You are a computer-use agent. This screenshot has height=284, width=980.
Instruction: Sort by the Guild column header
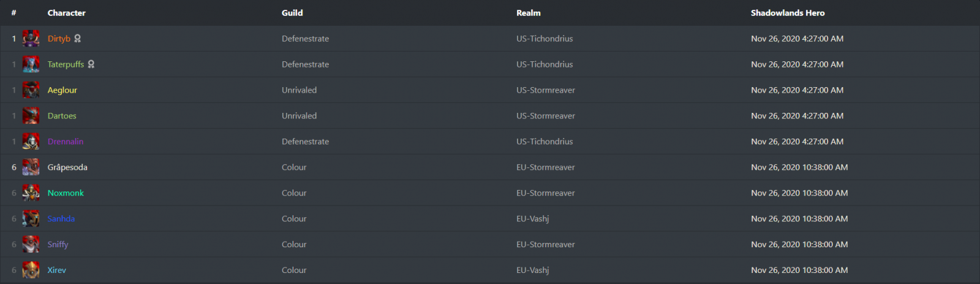click(x=292, y=13)
